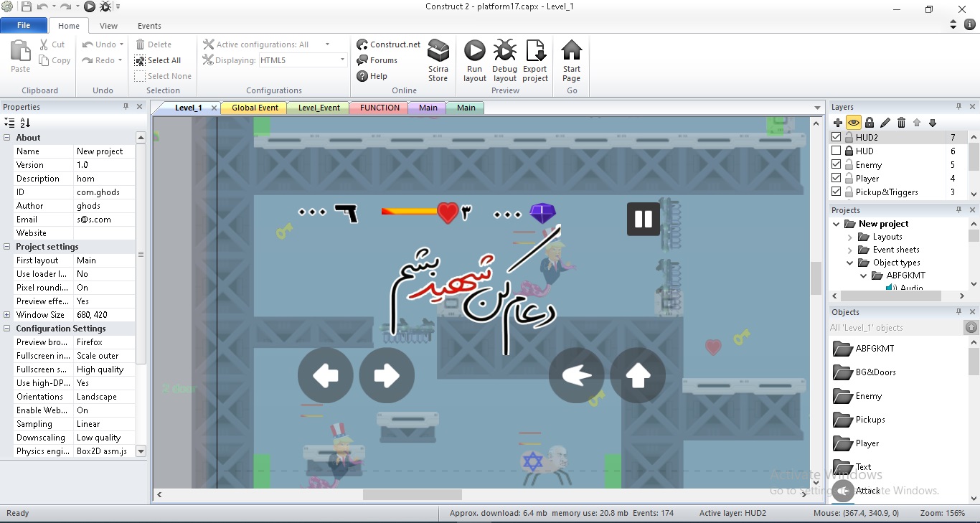Screen dimensions: 980x523
Task: Uncheck the HUD2 layer visibility checkbox
Action: tap(836, 137)
